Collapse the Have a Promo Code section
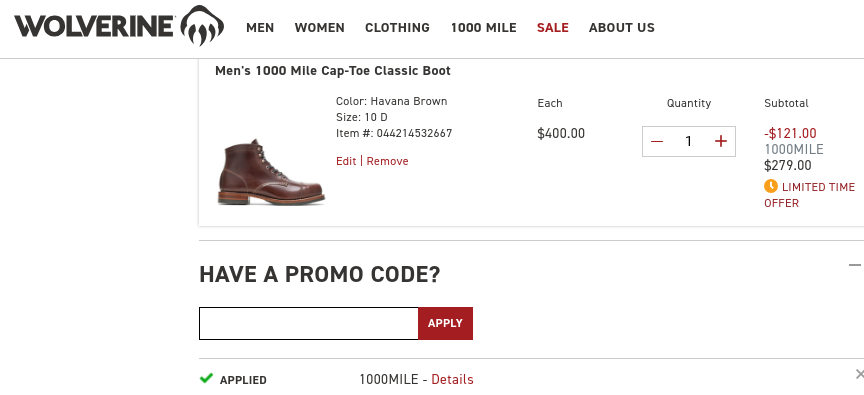864x395 pixels. pyautogui.click(x=855, y=265)
